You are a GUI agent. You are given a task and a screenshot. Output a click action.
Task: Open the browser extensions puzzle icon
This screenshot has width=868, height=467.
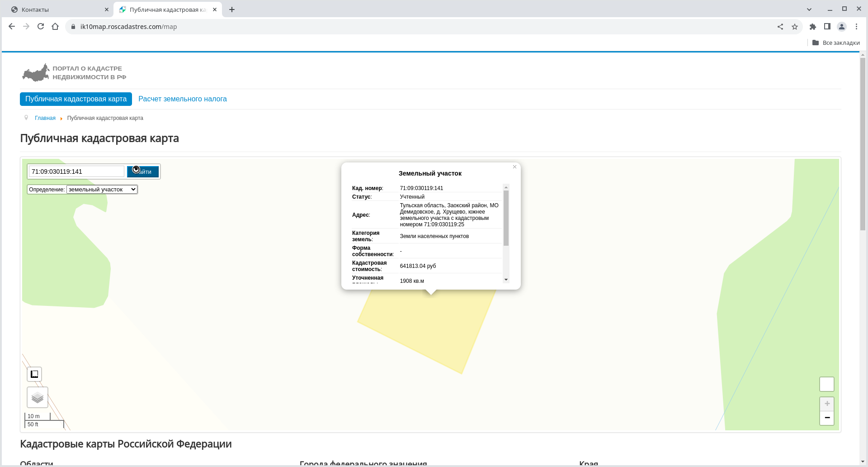(x=813, y=27)
